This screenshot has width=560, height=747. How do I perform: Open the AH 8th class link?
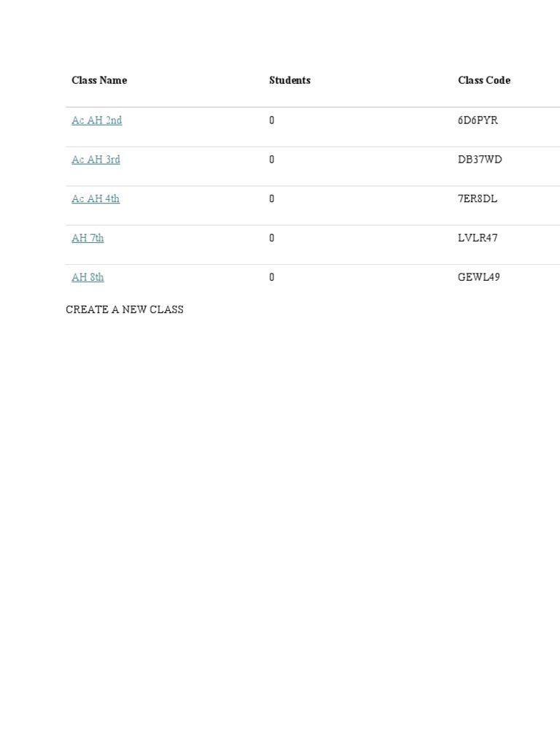[x=87, y=278]
